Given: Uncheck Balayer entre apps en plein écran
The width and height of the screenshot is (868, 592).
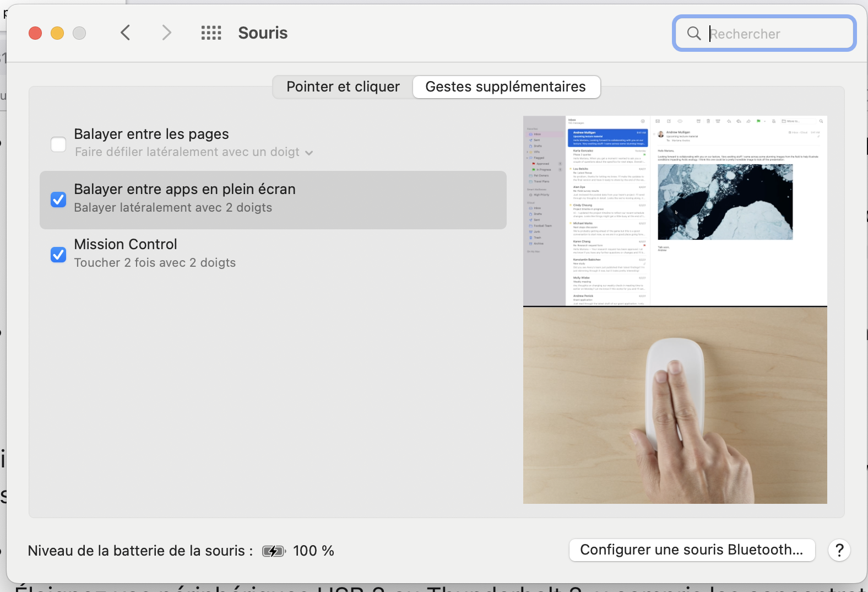Looking at the screenshot, I should (58, 200).
